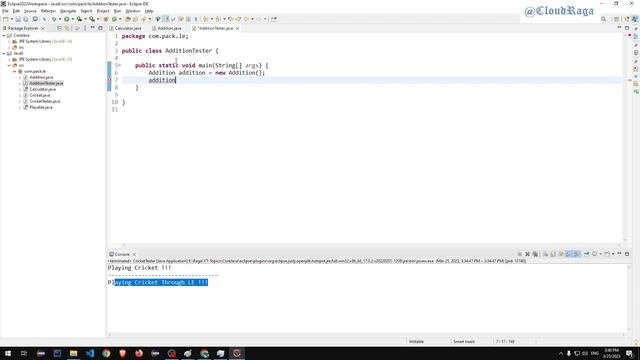Select AdditionTester.java in Package Explorer
This screenshot has height=360, width=640.
[x=46, y=83]
